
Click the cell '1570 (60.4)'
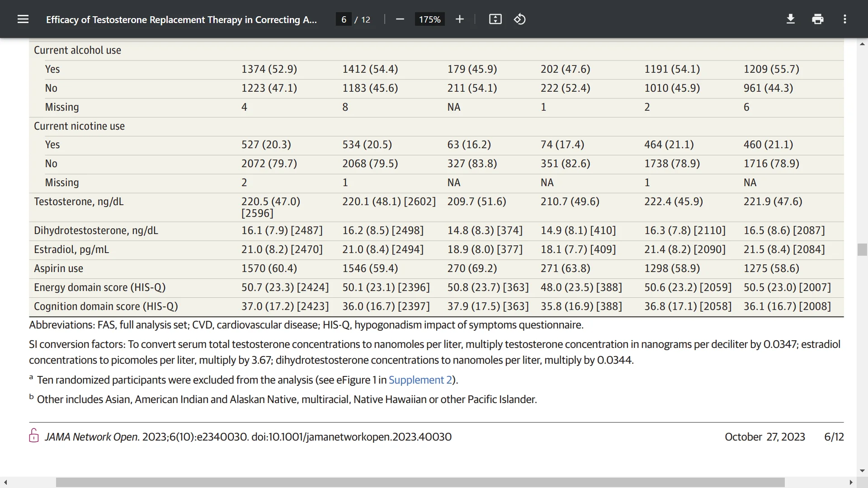click(x=269, y=268)
